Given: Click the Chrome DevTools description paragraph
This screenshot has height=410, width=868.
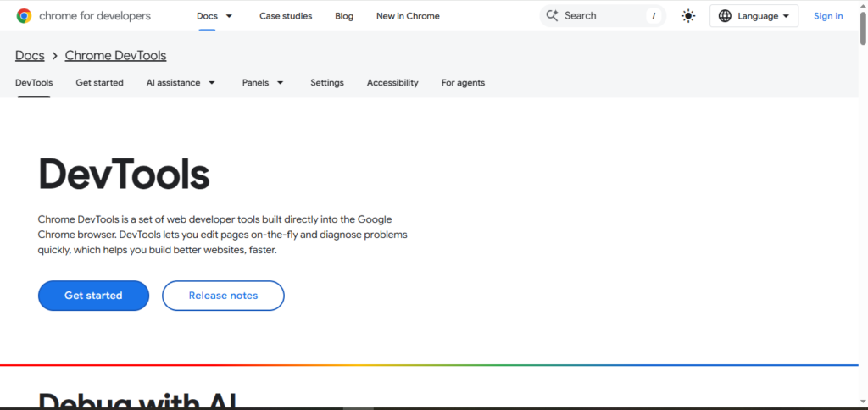Looking at the screenshot, I should click(x=223, y=235).
